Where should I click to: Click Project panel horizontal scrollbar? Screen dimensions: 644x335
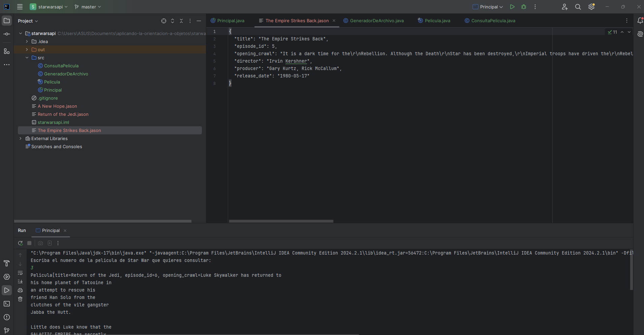point(103,221)
